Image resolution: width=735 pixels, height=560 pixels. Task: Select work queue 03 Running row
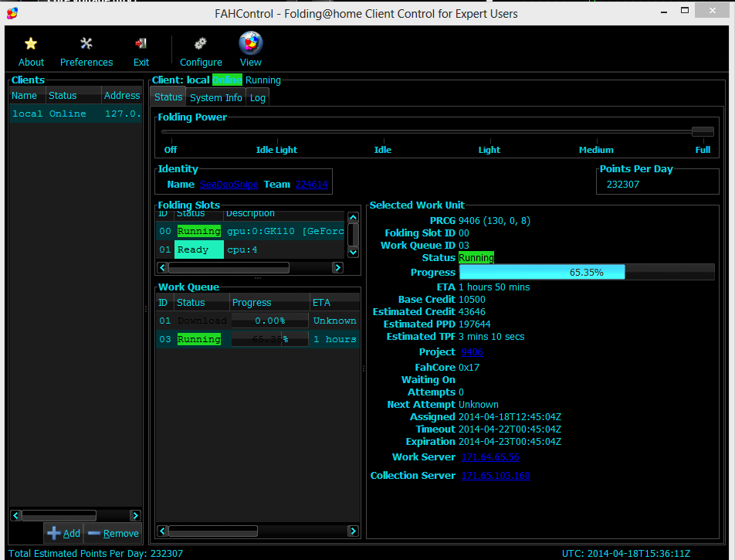(258, 339)
